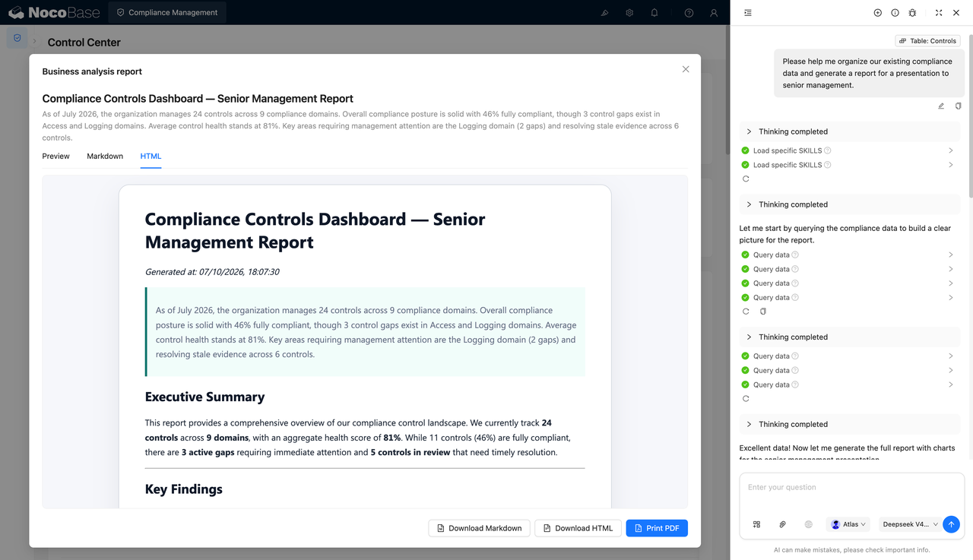
Task: Send the message with the blue arrow button
Action: 951,524
